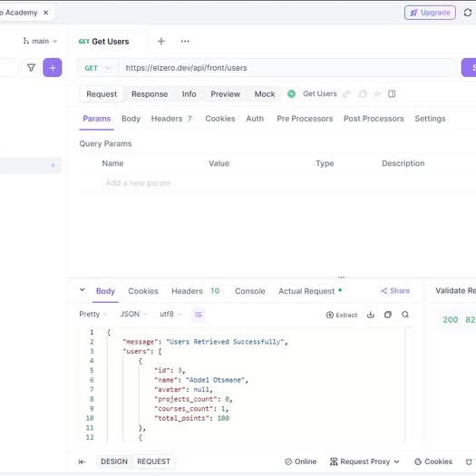Expand the main branch dropdown
This screenshot has width=476, height=476.
coord(40,41)
